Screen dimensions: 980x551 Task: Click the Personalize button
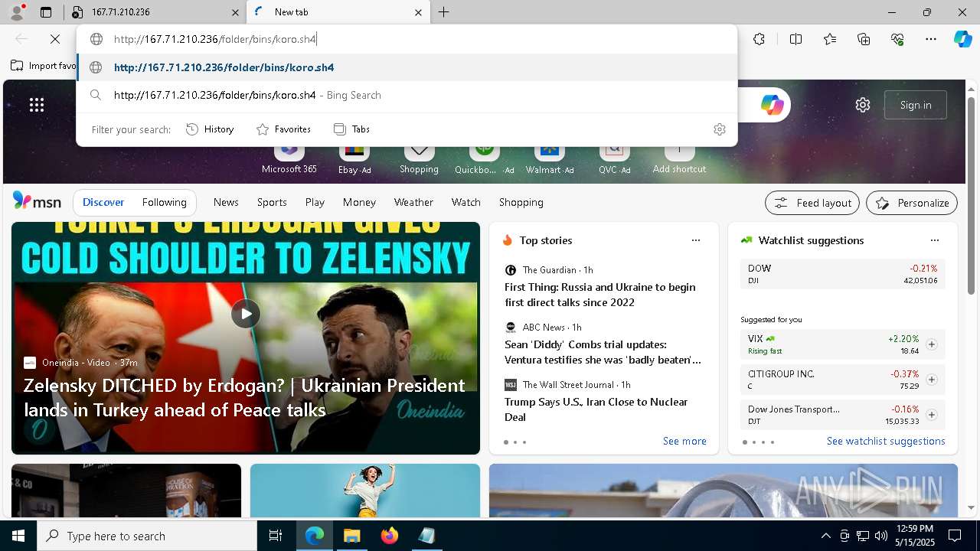coord(912,203)
